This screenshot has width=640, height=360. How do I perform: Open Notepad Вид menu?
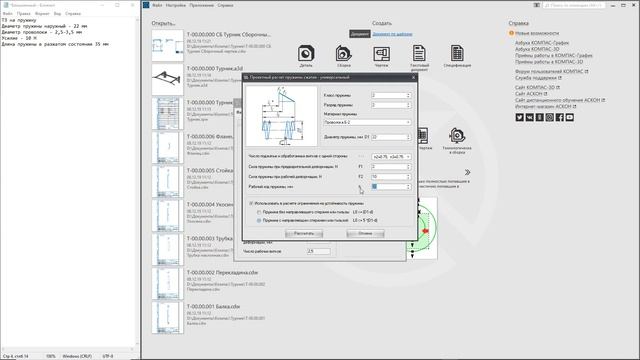57,13
